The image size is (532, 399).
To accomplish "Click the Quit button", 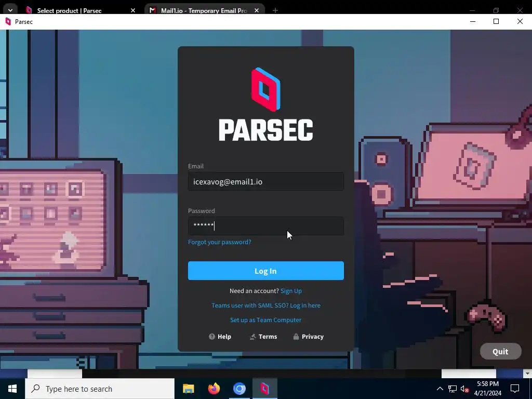I will click(x=500, y=352).
